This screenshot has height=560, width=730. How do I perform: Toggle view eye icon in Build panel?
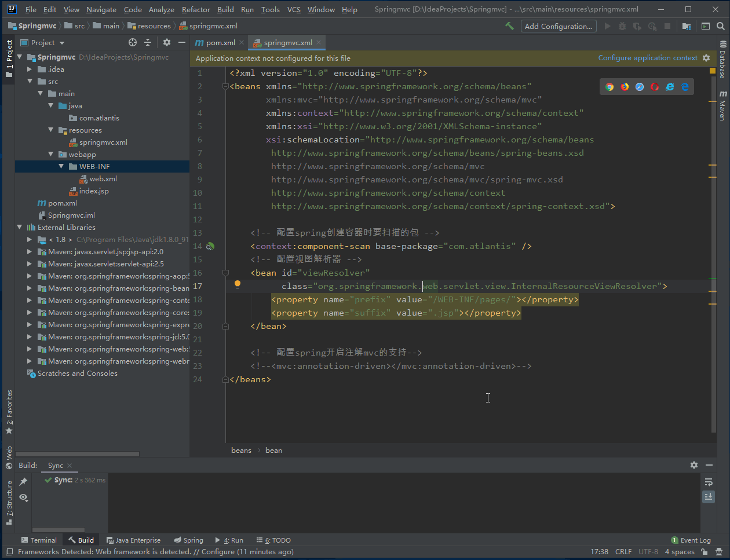(23, 497)
